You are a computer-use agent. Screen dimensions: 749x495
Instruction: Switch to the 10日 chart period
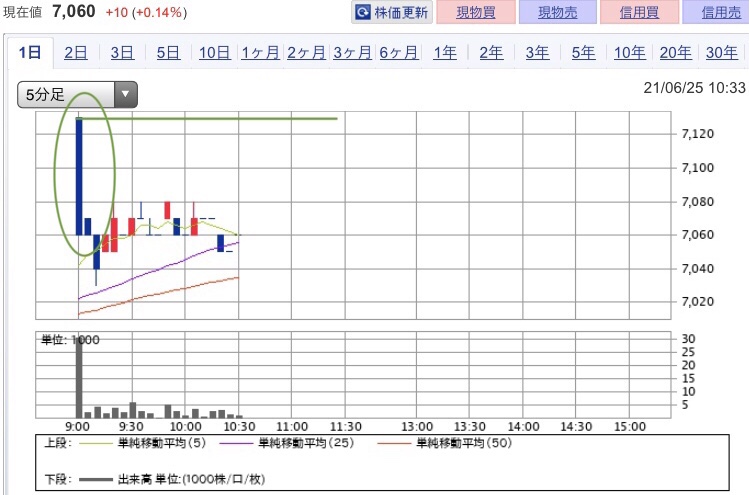[x=214, y=52]
